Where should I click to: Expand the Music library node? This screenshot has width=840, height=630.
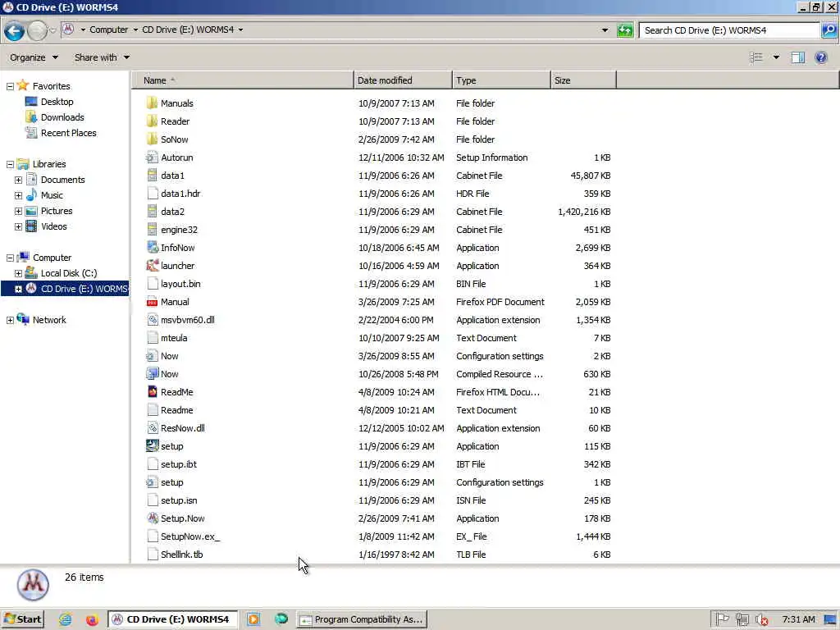coord(18,195)
